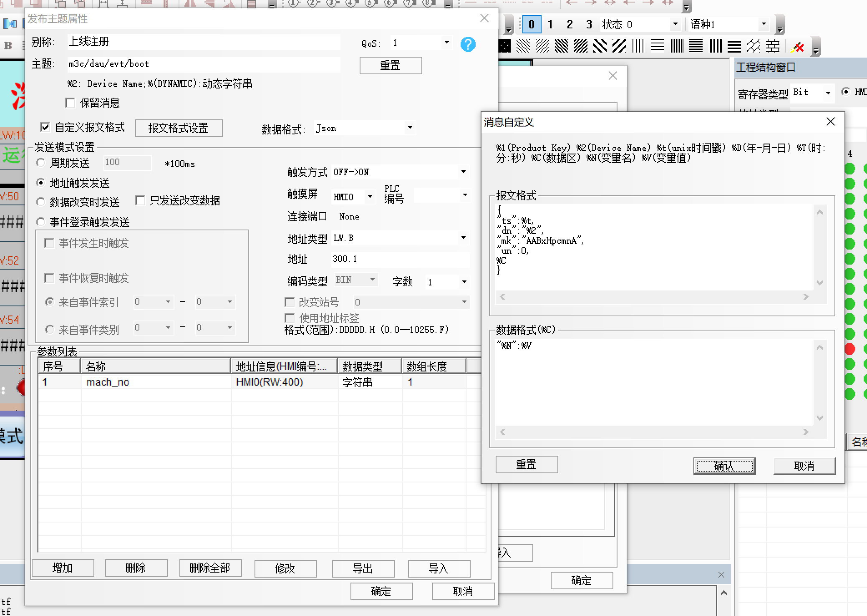The image size is (867, 616).
Task: Open the 数据格式 Json dropdown
Action: [410, 128]
